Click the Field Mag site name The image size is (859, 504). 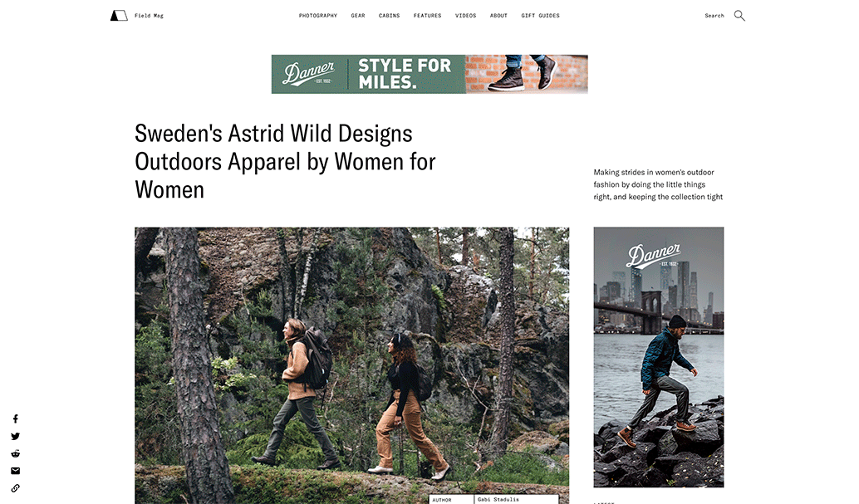click(149, 15)
